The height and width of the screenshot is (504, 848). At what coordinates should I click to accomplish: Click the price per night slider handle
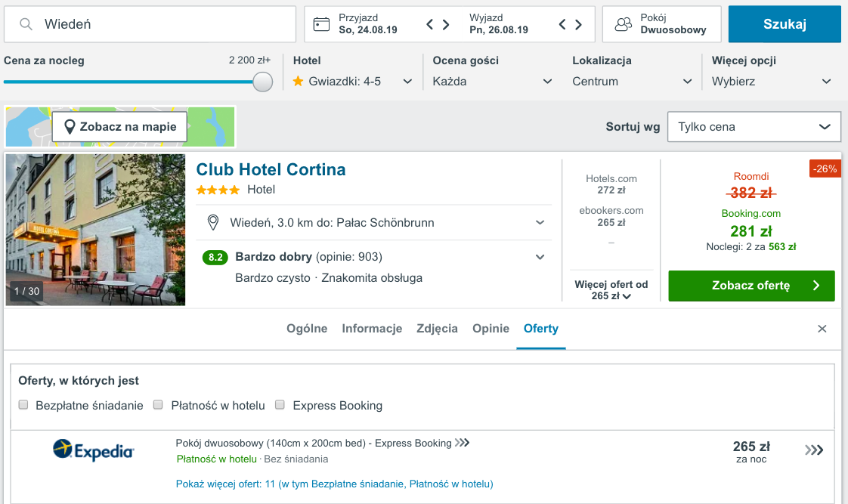pos(263,82)
